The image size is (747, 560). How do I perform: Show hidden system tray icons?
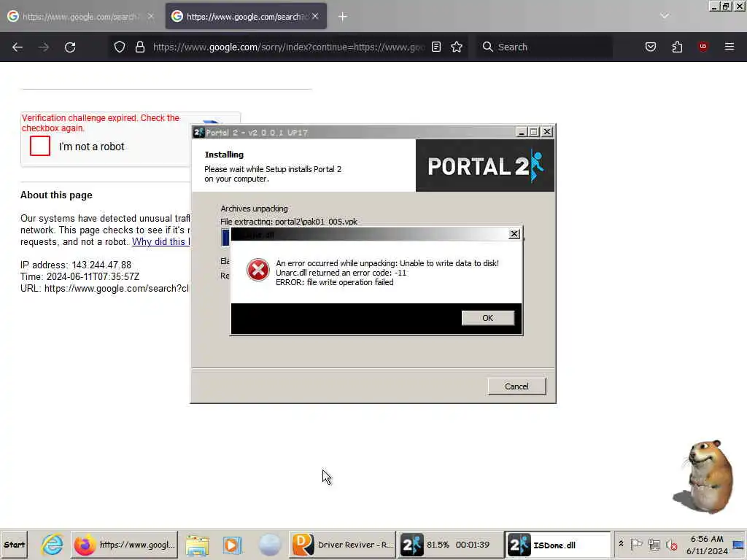coord(622,544)
